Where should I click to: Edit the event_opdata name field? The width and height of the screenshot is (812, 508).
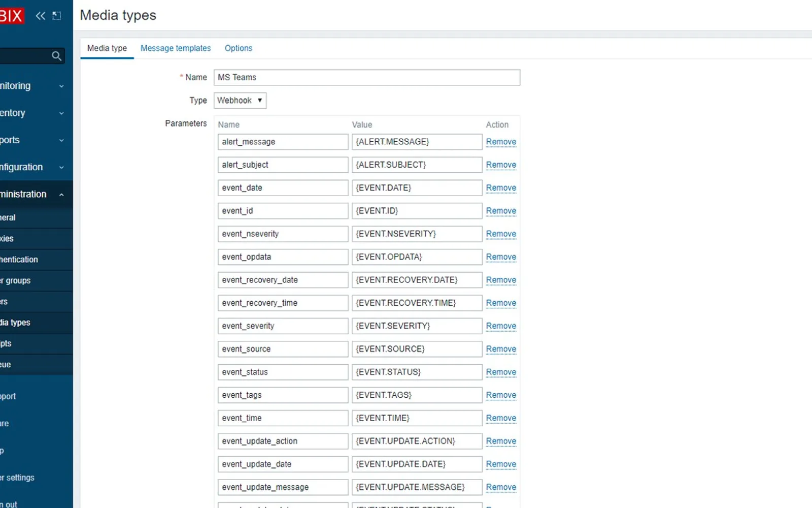coord(283,257)
